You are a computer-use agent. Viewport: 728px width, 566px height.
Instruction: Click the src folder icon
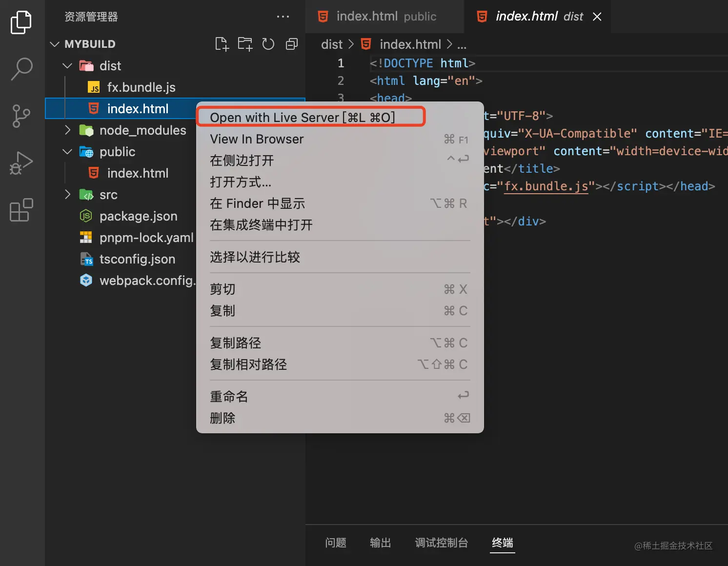[x=86, y=195]
